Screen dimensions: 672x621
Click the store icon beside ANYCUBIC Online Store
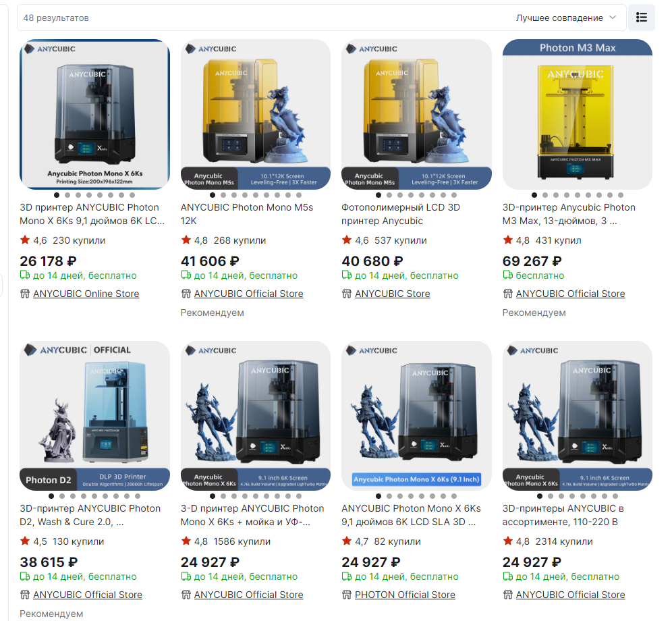[x=25, y=294]
